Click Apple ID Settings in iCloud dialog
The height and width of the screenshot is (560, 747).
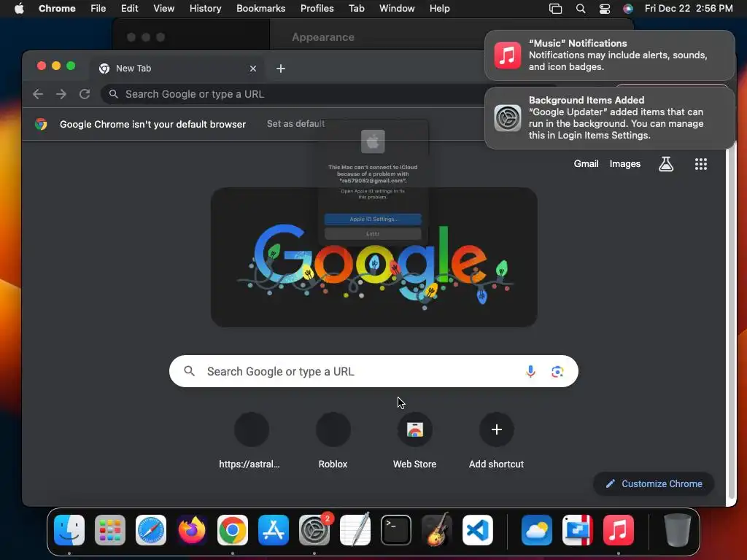tap(373, 219)
